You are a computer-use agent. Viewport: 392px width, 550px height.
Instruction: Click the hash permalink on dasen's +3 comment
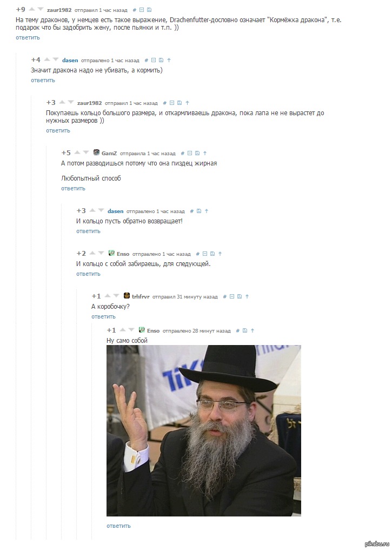[192, 211]
